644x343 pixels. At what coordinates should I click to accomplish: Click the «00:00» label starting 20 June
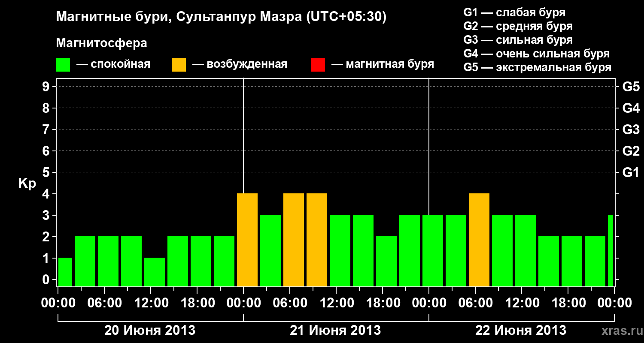tap(58, 303)
